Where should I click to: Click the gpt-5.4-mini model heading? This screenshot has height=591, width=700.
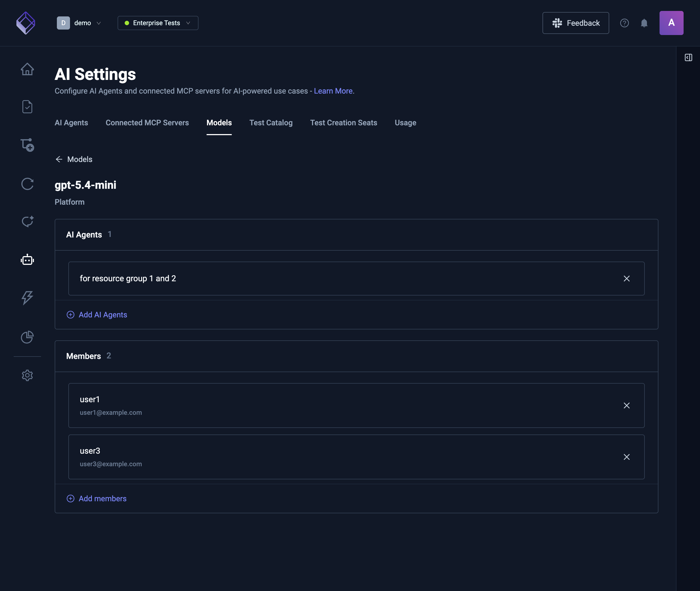click(x=85, y=185)
